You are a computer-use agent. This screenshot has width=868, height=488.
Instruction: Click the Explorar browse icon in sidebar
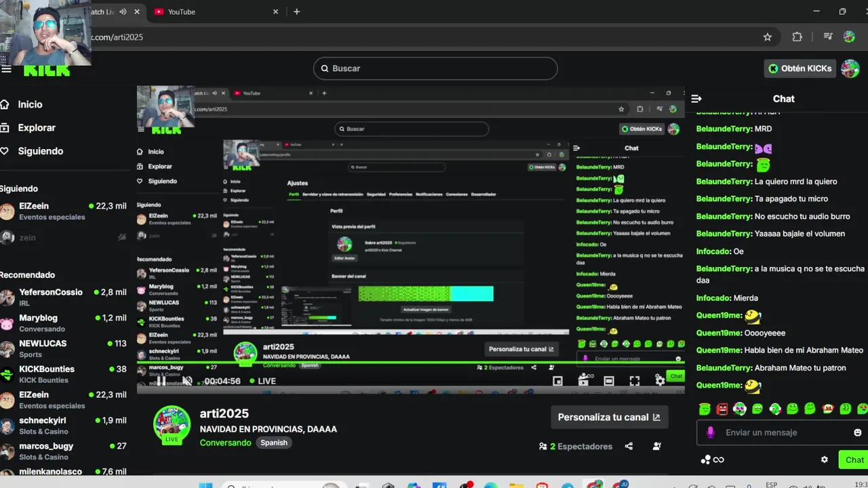pos(5,127)
